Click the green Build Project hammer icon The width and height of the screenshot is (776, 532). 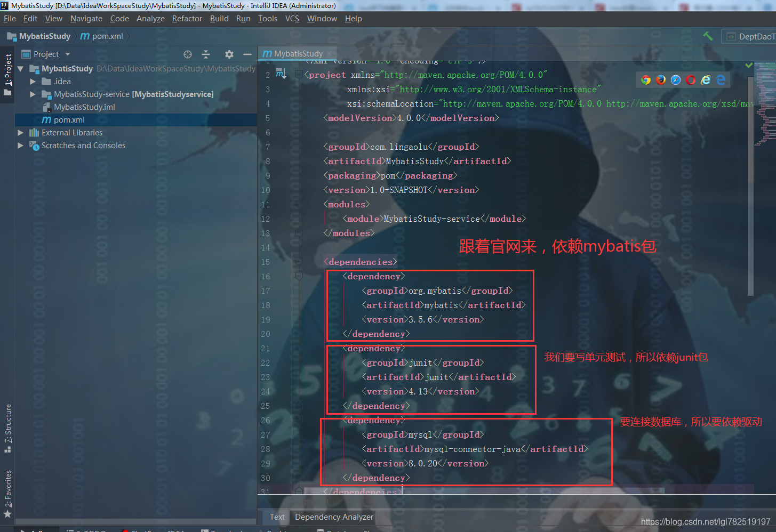tap(708, 36)
